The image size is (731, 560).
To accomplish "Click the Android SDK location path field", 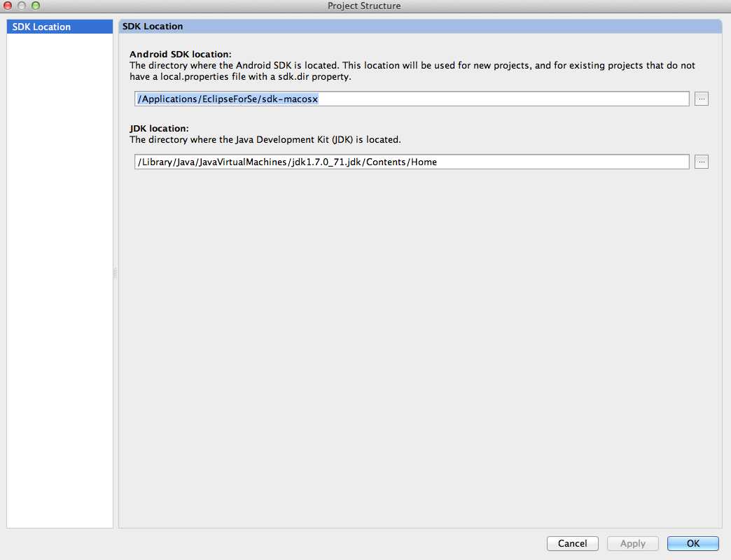I will tap(412, 99).
